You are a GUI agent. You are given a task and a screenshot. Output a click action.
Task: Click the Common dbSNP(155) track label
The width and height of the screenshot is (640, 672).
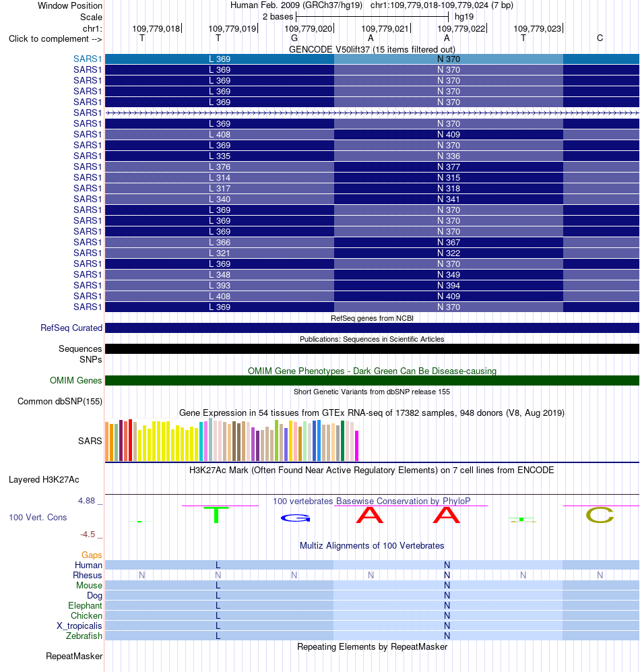click(60, 402)
